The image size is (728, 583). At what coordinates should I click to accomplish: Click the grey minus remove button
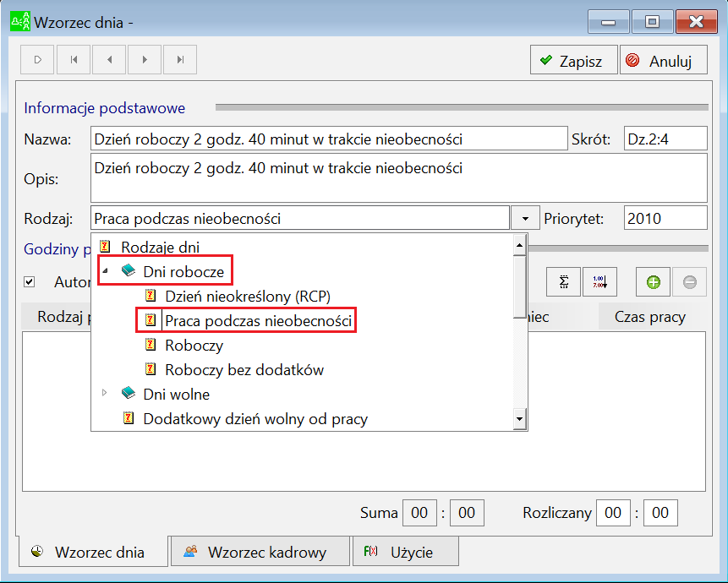tap(689, 281)
